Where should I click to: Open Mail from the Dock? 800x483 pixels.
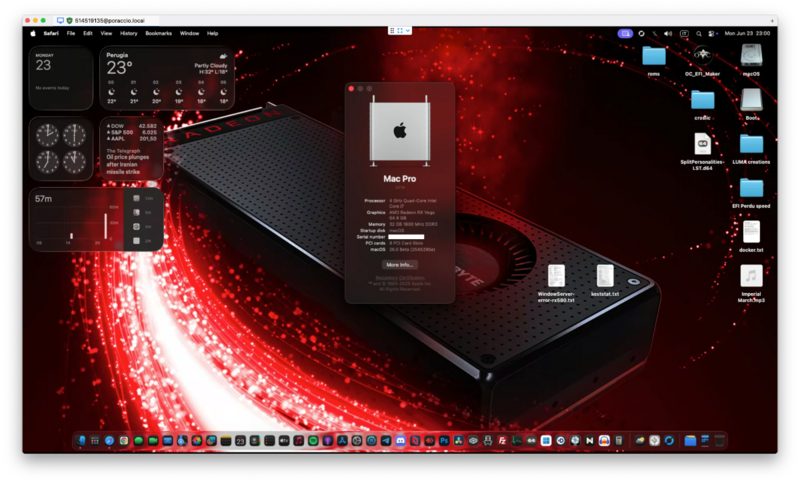[x=167, y=441]
